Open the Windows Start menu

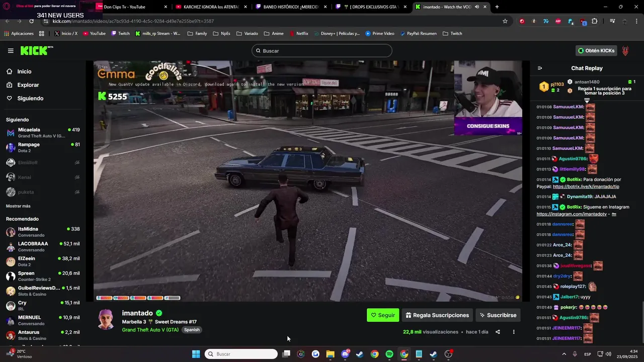(x=196, y=354)
